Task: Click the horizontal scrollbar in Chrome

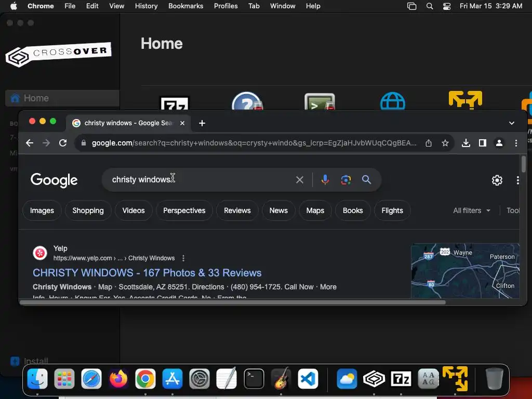Action: [x=232, y=302]
